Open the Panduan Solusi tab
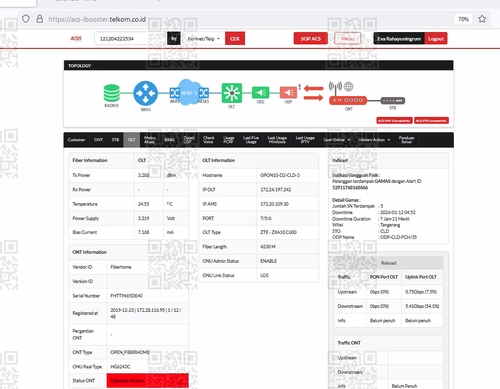Image resolution: width=500 pixels, height=389 pixels. point(407,140)
